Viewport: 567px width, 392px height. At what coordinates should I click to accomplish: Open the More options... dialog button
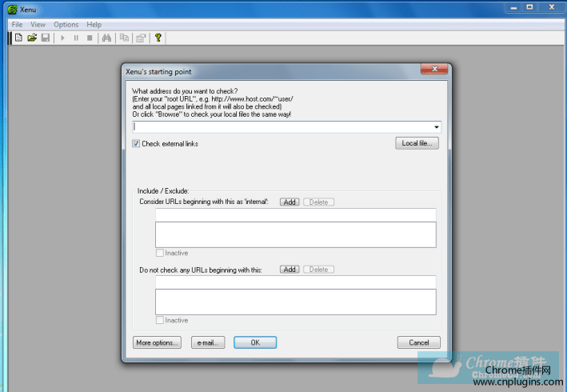pyautogui.click(x=157, y=342)
